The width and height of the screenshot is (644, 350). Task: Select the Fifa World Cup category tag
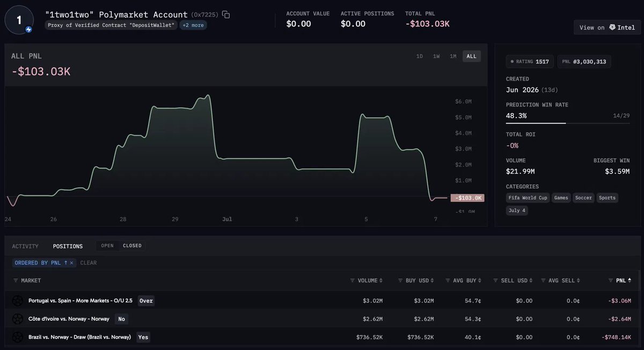click(528, 198)
